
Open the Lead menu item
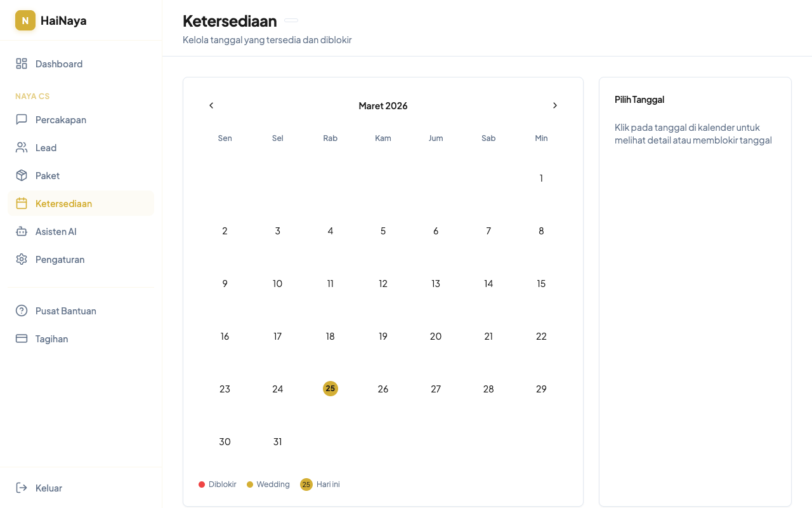(x=46, y=147)
